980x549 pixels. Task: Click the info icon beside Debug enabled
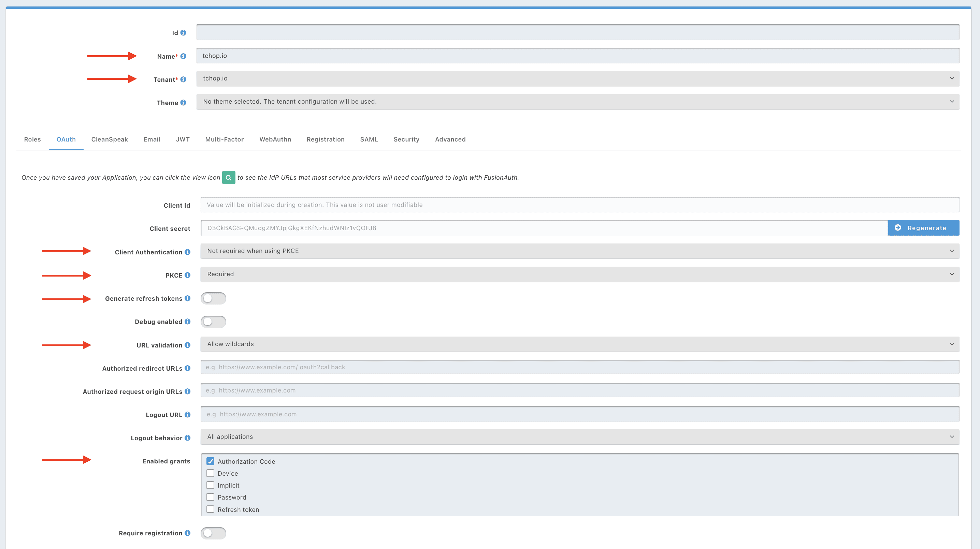tap(187, 322)
